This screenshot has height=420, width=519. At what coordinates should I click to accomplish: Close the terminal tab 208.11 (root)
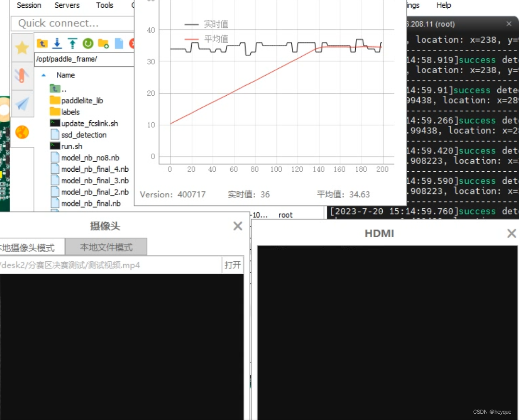click(x=509, y=24)
